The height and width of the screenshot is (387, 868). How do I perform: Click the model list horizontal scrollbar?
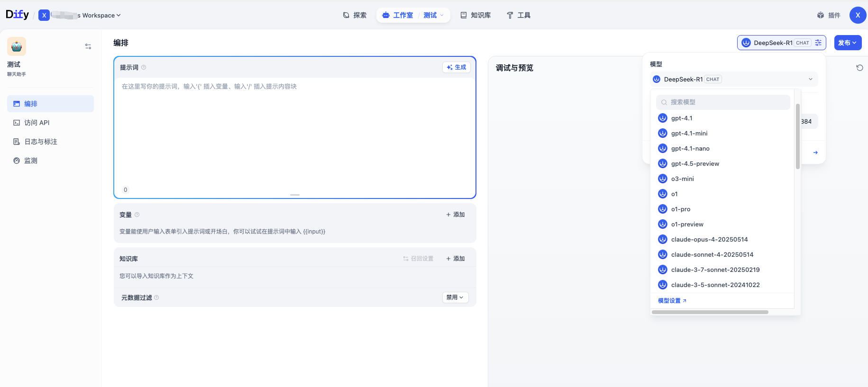click(x=710, y=312)
